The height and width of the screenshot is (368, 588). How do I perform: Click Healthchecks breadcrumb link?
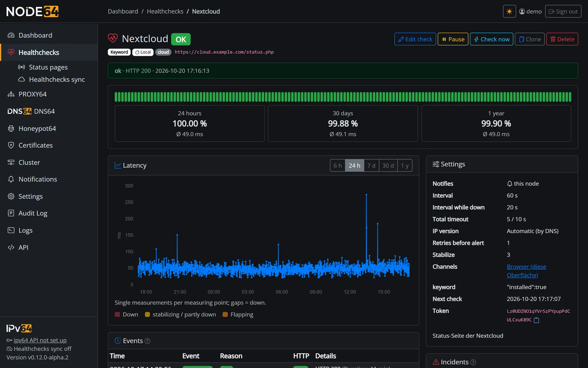click(165, 11)
